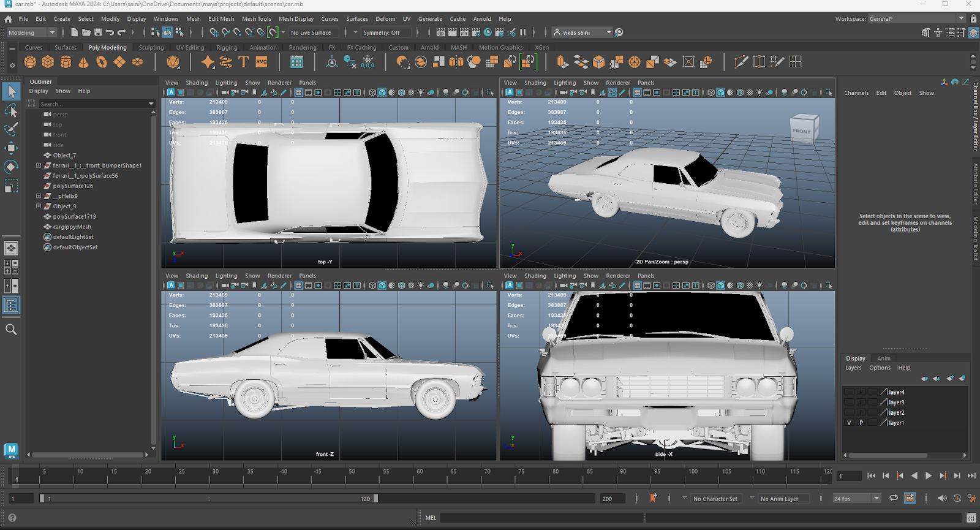Open the search magnifier in left toolbox
980x530 pixels.
[x=11, y=330]
